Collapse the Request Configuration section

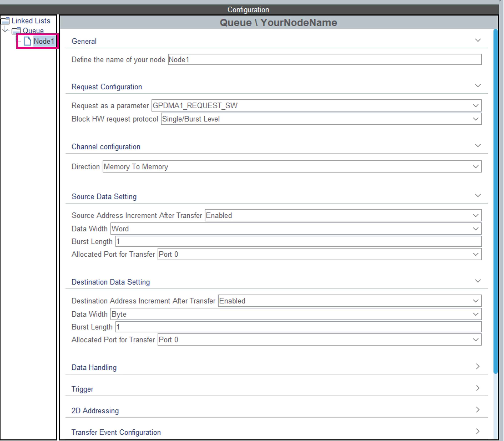pos(478,86)
